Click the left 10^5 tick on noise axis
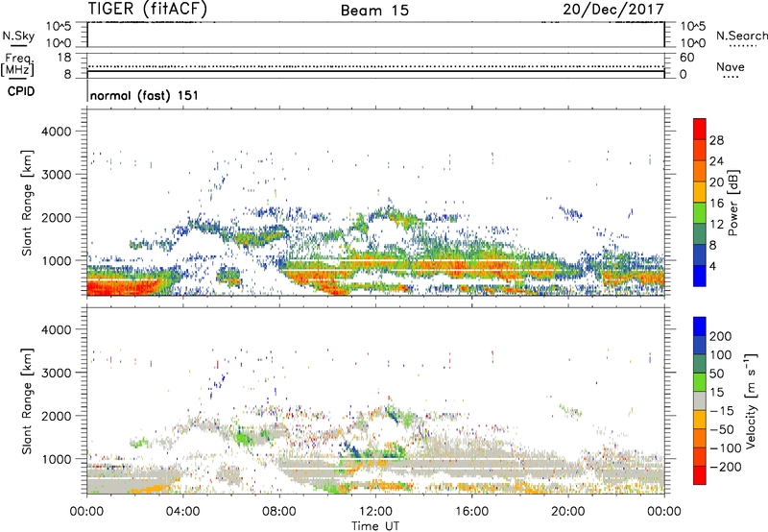This screenshot has height=532, width=768. click(x=60, y=26)
